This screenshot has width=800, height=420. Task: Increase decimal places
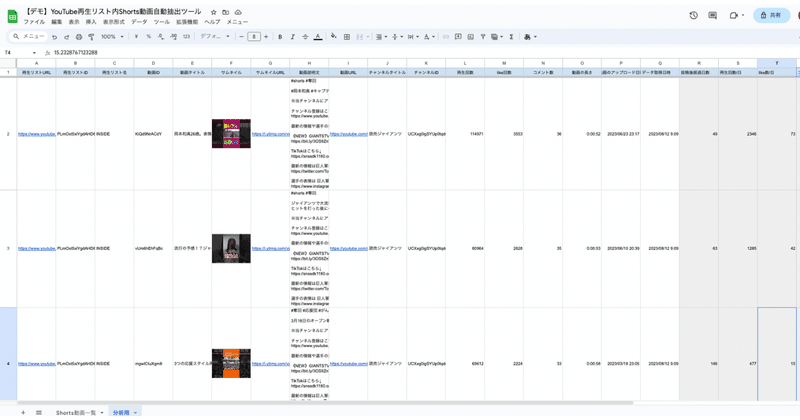tap(173, 37)
